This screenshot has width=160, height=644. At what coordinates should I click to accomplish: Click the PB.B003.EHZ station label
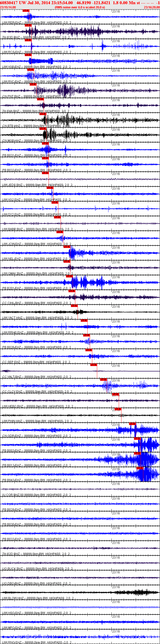(37, 450)
